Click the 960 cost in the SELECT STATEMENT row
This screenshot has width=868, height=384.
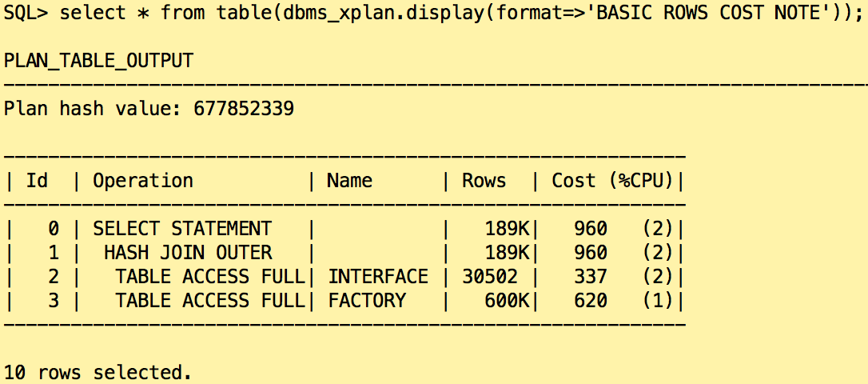[x=590, y=228]
